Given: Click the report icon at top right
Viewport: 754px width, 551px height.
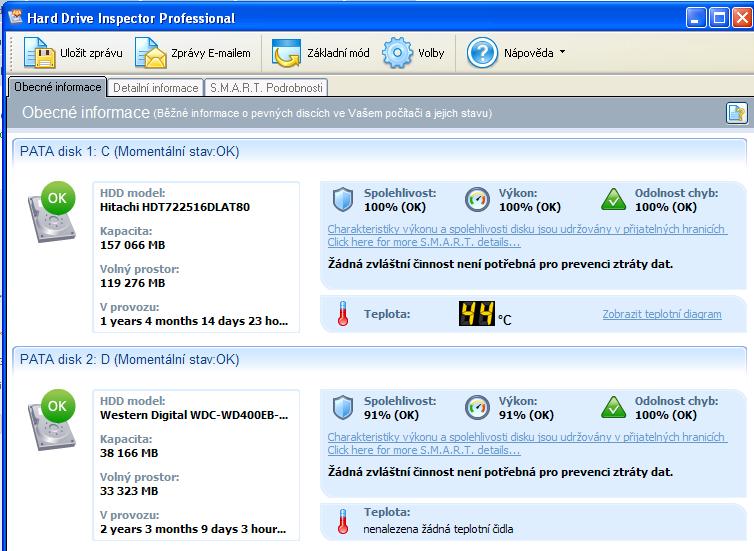Looking at the screenshot, I should (x=736, y=113).
